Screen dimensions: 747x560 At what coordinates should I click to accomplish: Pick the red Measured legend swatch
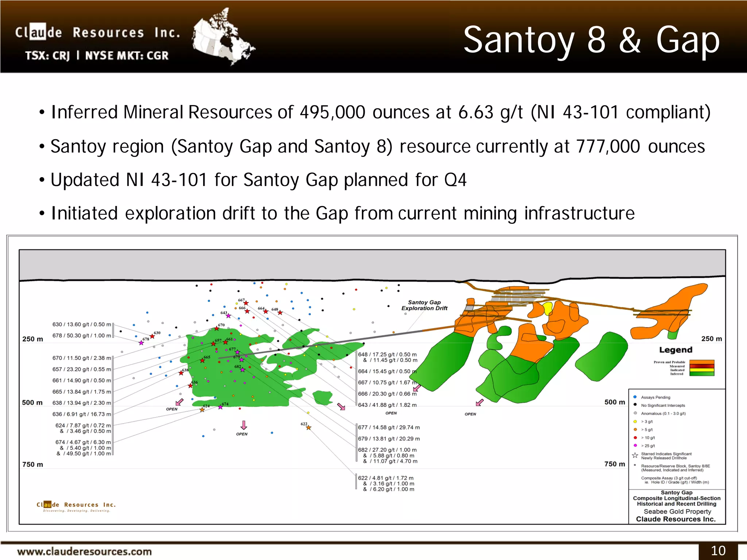click(701, 366)
